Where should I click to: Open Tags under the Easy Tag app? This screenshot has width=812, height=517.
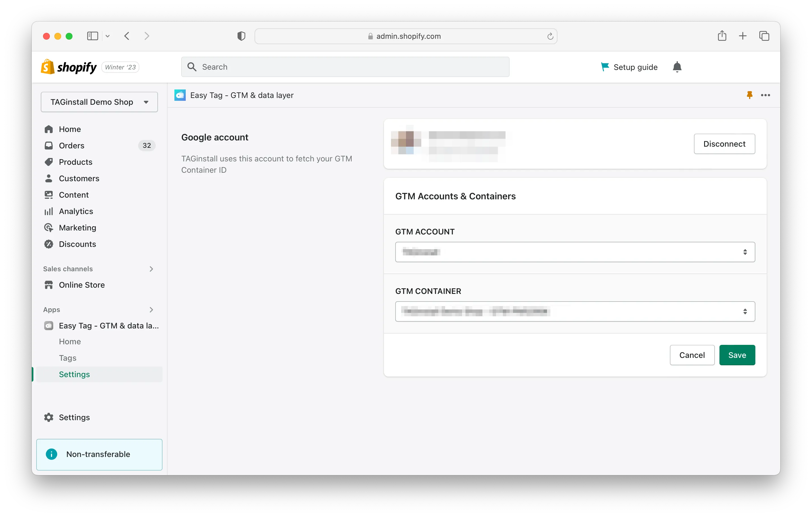[67, 358]
